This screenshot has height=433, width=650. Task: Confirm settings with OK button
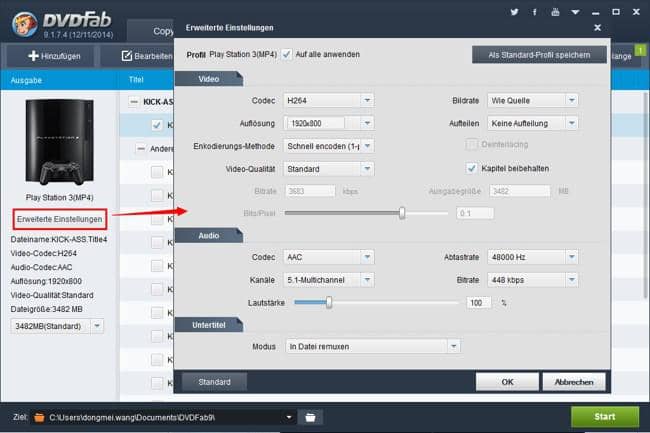tap(507, 382)
